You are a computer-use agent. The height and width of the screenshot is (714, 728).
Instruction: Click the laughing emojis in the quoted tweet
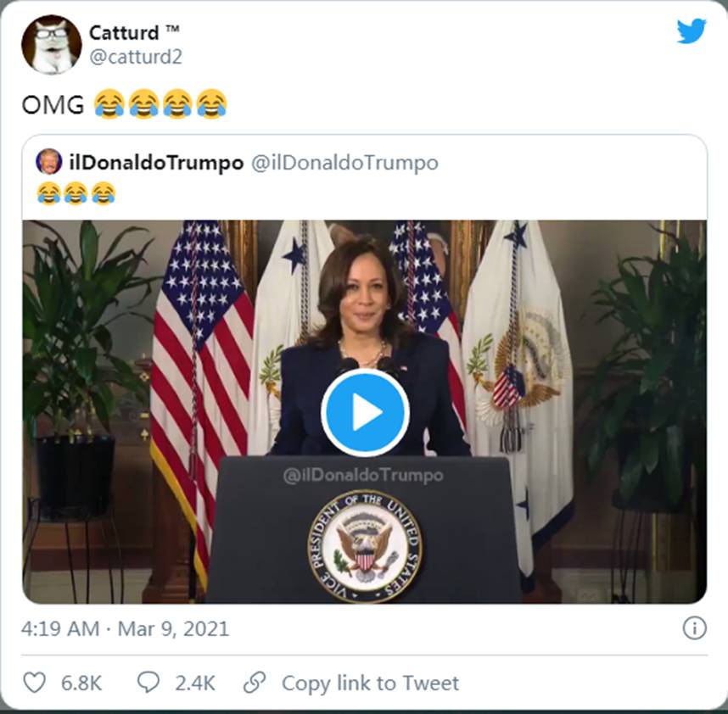click(x=76, y=194)
